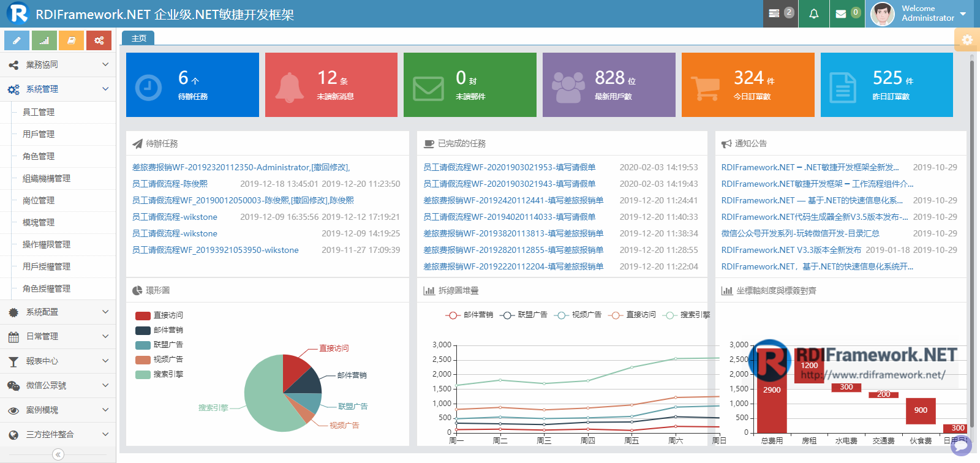Image resolution: width=980 pixels, height=463 pixels.
Task: Open completed task WF-20201903021953 link
Action: [x=509, y=167]
